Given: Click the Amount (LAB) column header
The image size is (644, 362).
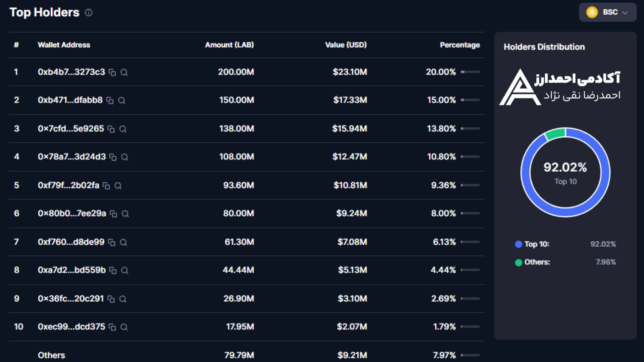Looking at the screenshot, I should pos(229,45).
